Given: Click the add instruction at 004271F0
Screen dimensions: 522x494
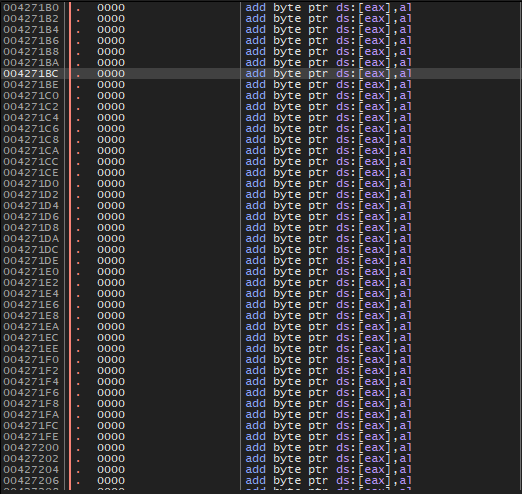Looking at the screenshot, I should point(328,360).
